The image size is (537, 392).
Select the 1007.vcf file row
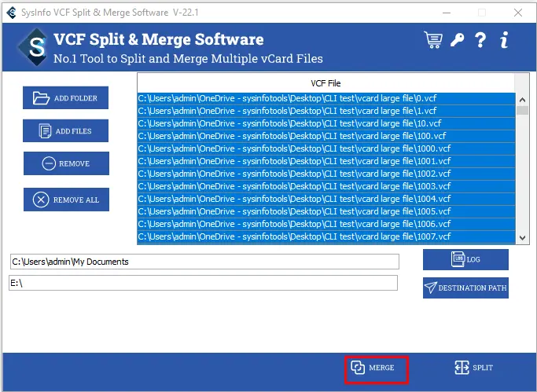[x=326, y=236]
